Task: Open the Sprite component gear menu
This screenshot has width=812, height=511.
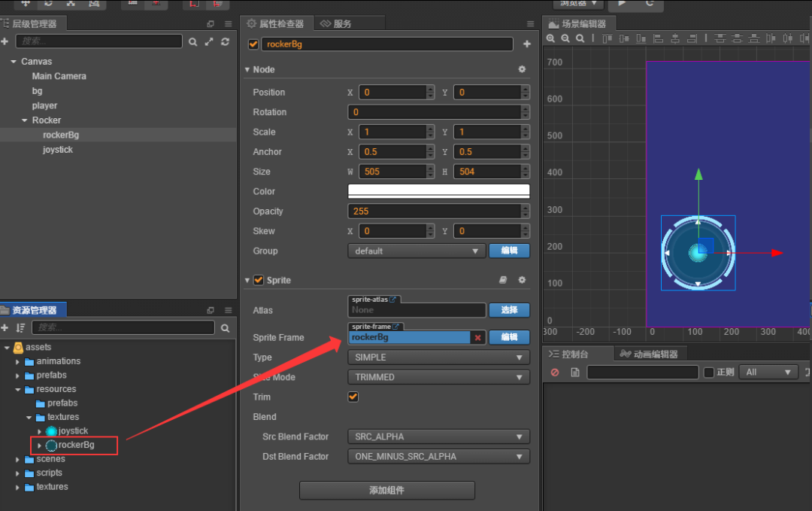Action: click(522, 280)
